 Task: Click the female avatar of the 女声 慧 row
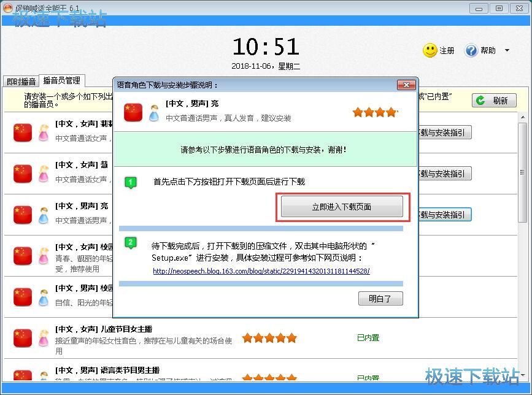tap(44, 174)
